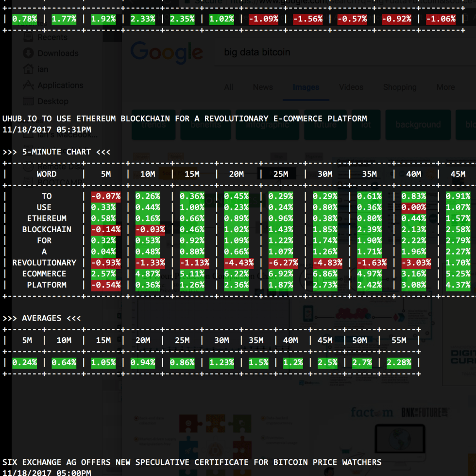Select the Images search tab
The width and height of the screenshot is (476, 476).
pos(306,87)
